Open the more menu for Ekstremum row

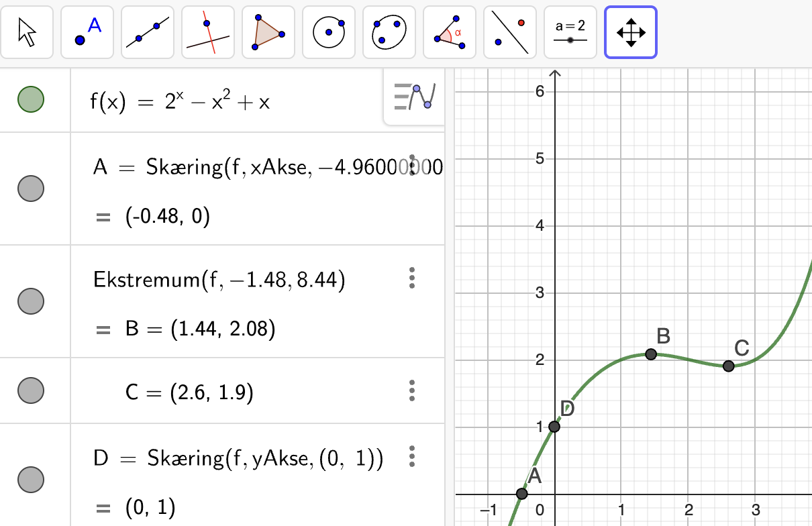[412, 278]
